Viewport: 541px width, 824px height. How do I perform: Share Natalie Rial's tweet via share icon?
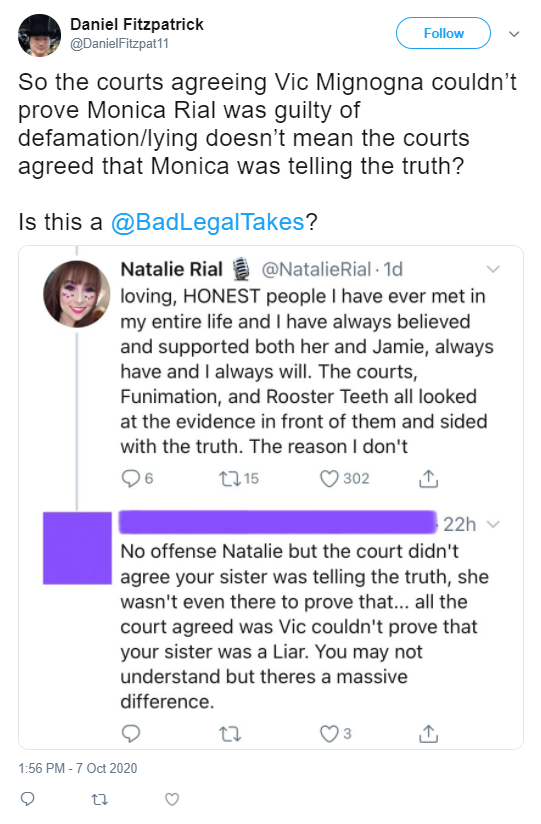428,478
